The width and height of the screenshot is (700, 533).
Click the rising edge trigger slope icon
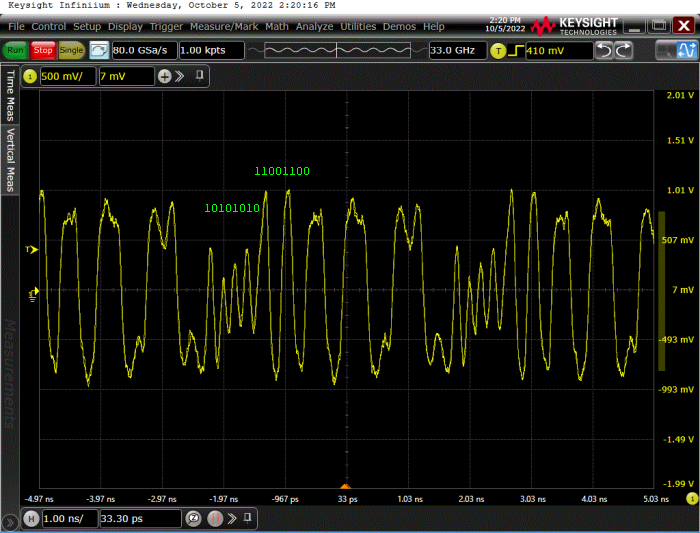click(515, 50)
